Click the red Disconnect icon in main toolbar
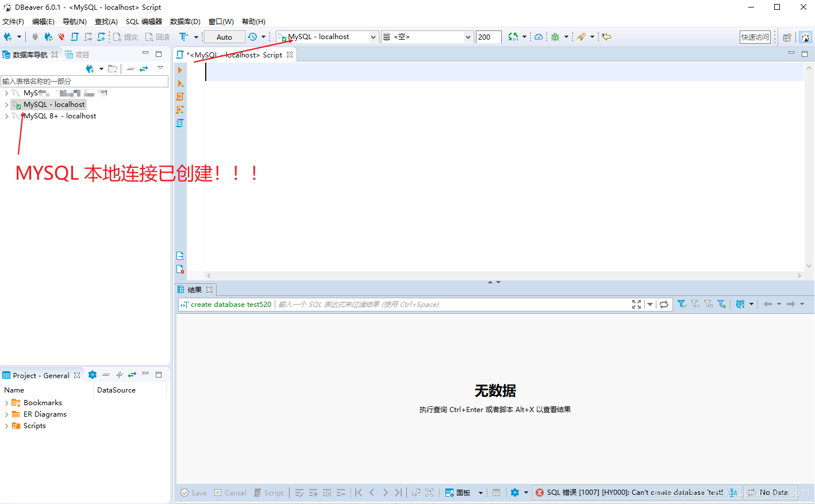 (x=61, y=37)
